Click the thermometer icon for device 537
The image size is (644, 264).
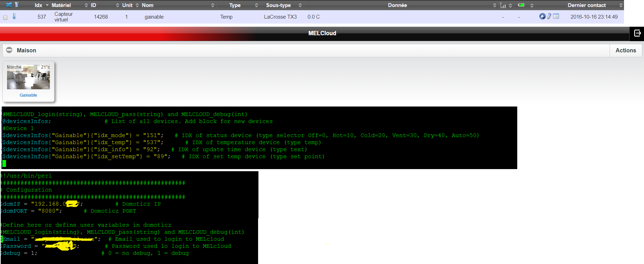[x=14, y=16]
